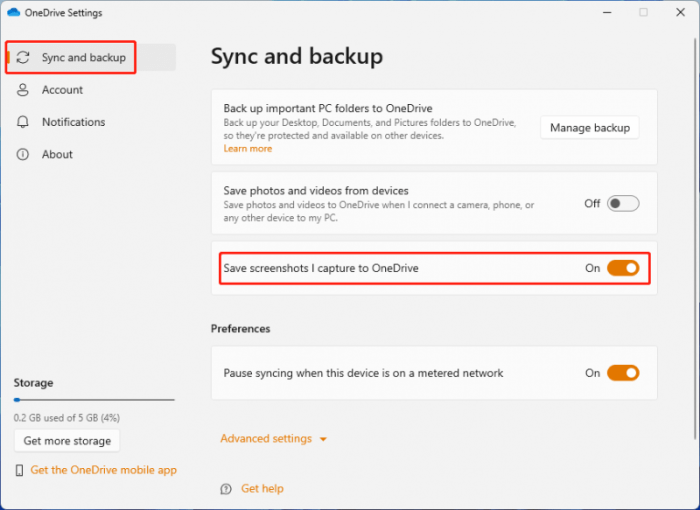Click the sync arrows icon in sidebar
This screenshot has height=510, width=700.
click(23, 57)
